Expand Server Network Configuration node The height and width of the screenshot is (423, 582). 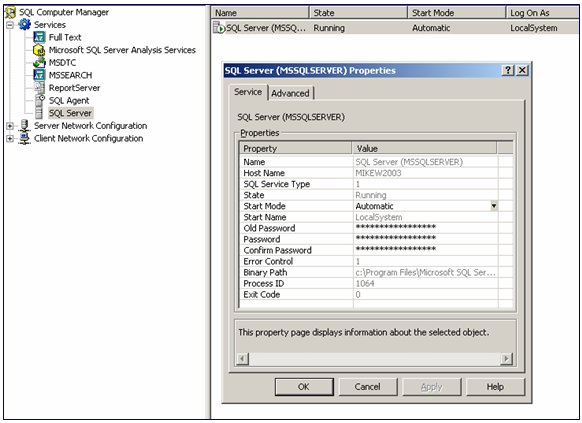coord(10,126)
